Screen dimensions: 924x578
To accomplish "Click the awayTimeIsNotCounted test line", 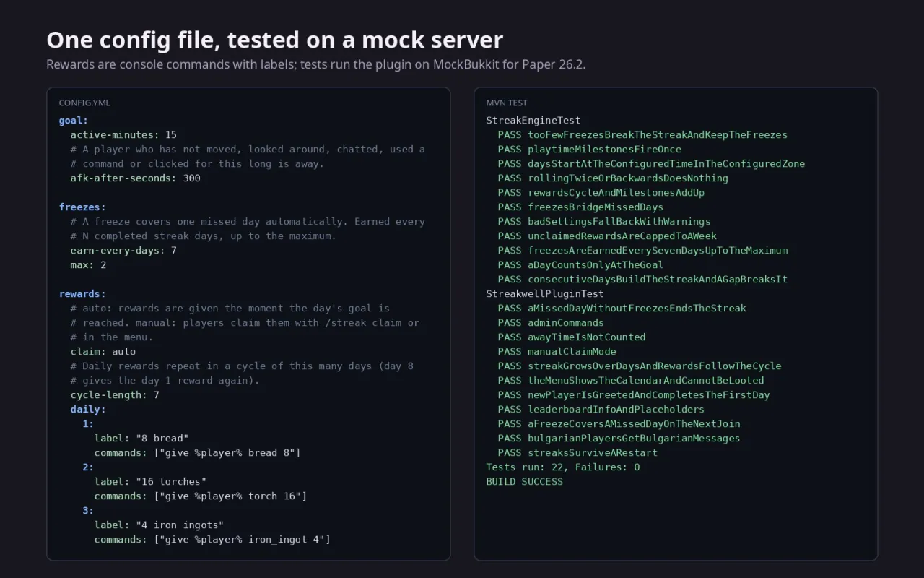I will (572, 337).
